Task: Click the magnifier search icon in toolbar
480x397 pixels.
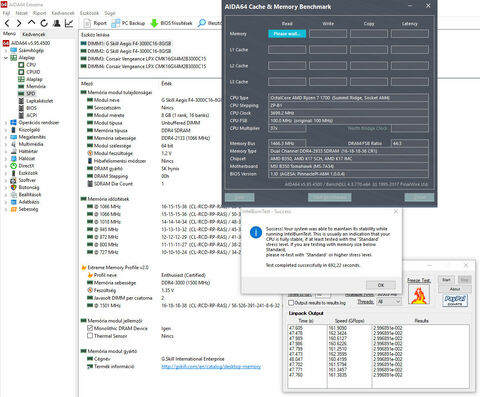Action: coord(202,23)
